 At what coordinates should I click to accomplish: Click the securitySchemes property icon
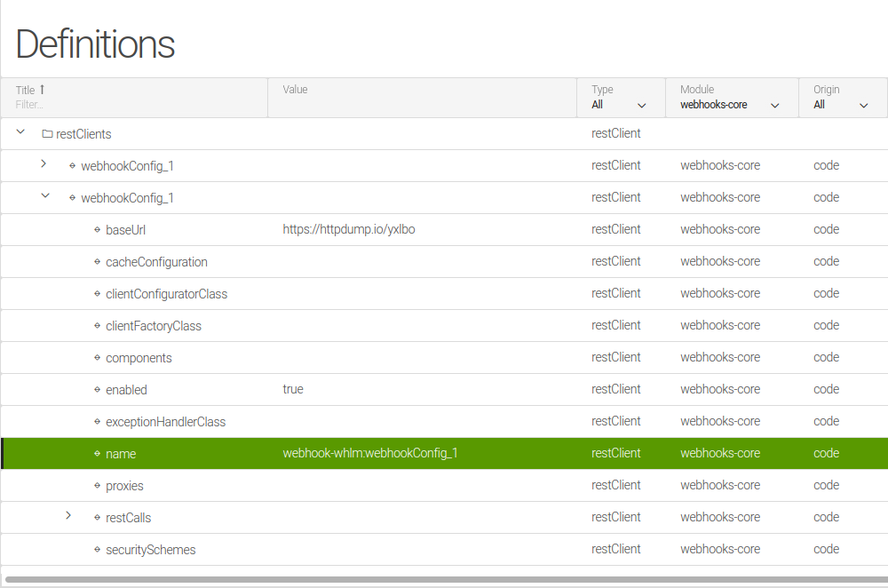[98, 550]
